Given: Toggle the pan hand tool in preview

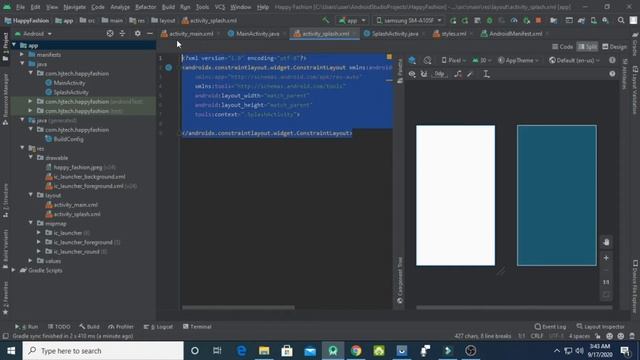Looking at the screenshot, I should [606, 242].
